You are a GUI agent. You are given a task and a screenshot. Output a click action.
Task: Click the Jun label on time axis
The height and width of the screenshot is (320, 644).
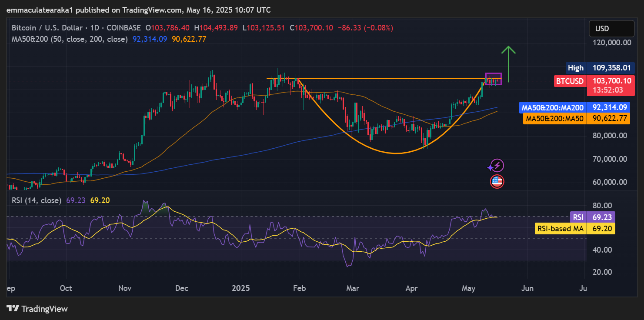tap(527, 289)
